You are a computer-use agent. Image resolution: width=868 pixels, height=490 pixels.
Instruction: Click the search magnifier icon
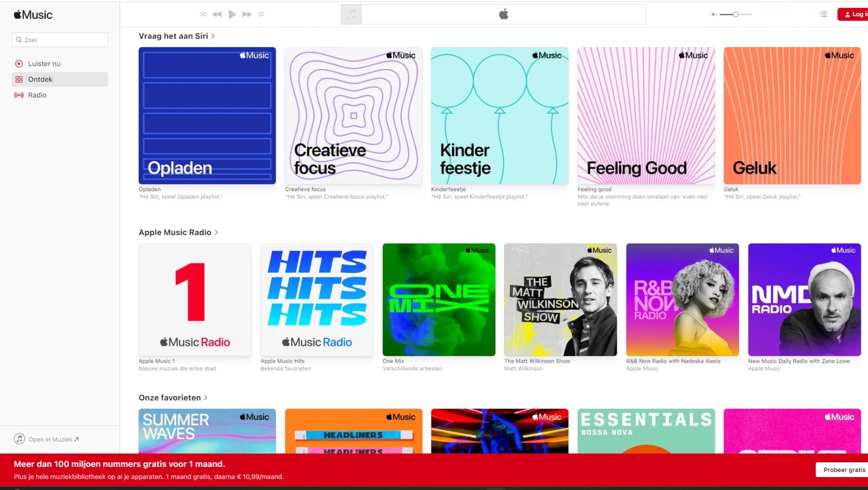coord(19,39)
